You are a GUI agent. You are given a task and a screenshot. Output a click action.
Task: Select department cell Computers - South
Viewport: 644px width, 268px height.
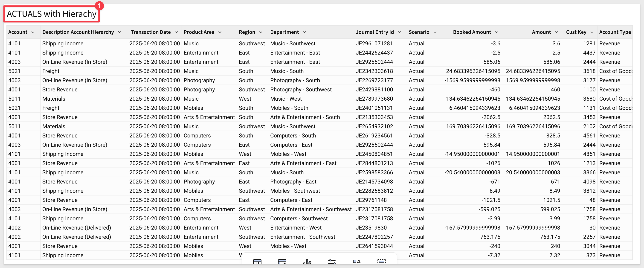[x=293, y=136]
